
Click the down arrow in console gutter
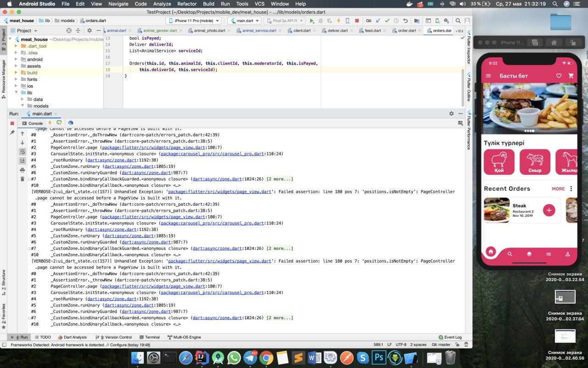[x=22, y=143]
